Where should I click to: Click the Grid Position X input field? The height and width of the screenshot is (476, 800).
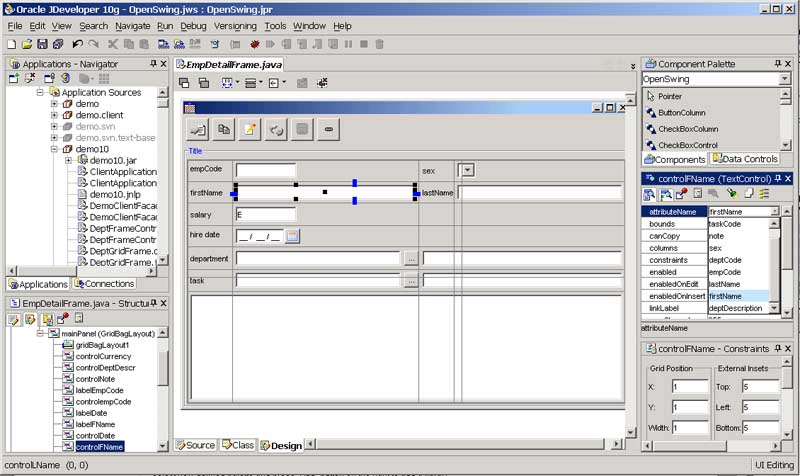coord(690,387)
